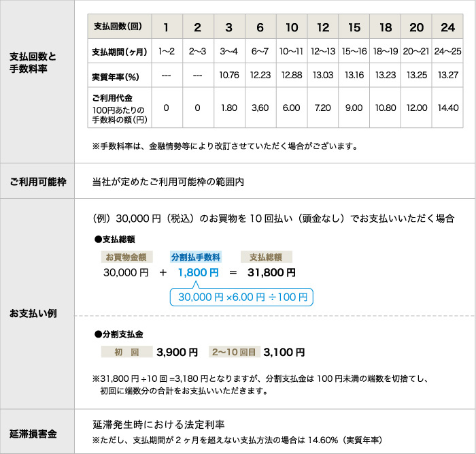Click the bold 31,800円 total amount

[271, 273]
